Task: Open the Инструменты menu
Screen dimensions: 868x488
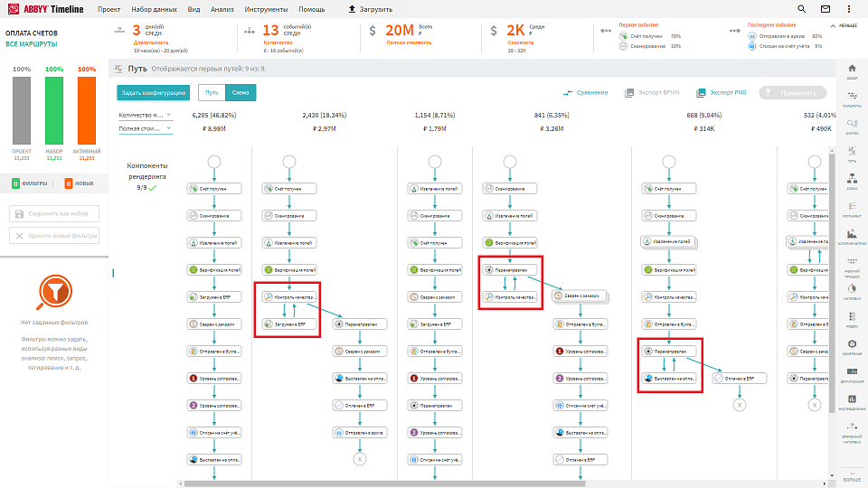Action: tap(266, 9)
